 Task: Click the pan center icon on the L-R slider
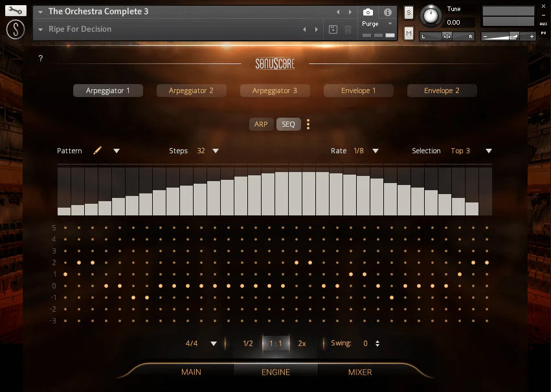click(x=447, y=36)
